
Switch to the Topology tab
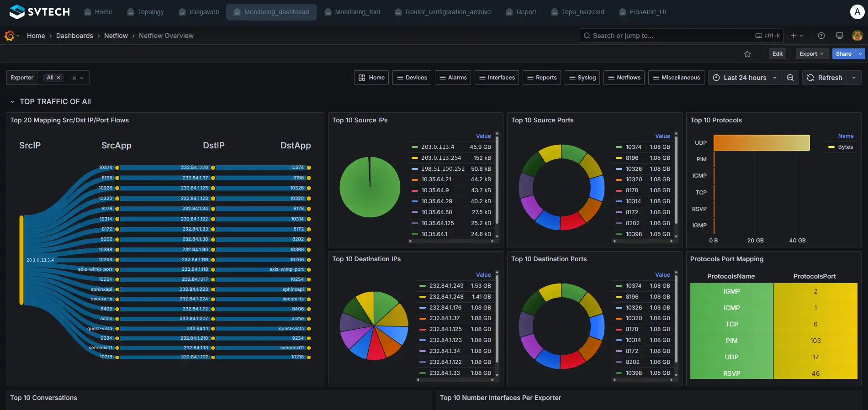tap(145, 12)
